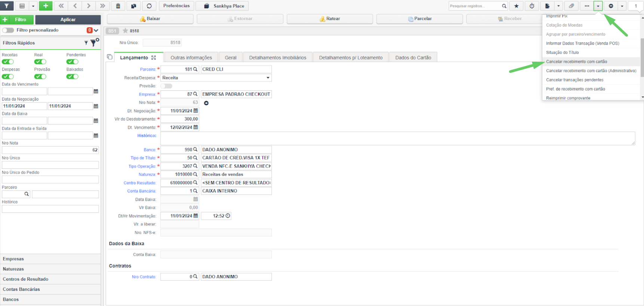
Task: Open the settings gear dropdown arrow
Action: [x=622, y=6]
